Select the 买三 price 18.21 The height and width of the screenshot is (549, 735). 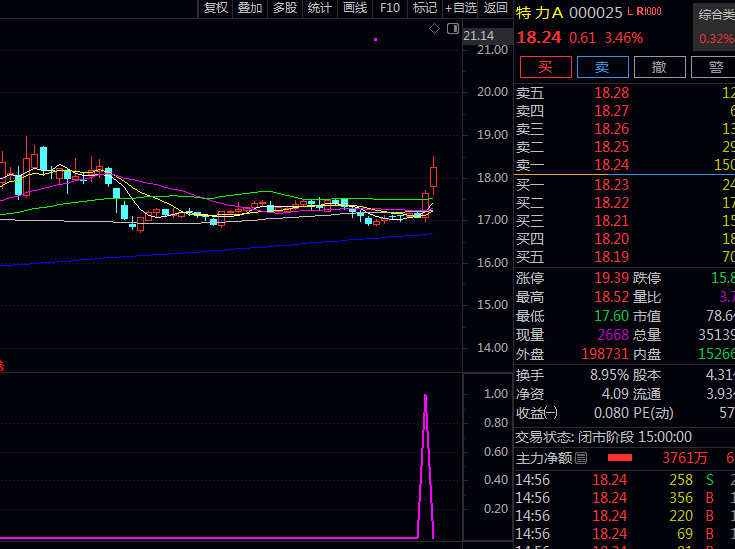click(612, 221)
